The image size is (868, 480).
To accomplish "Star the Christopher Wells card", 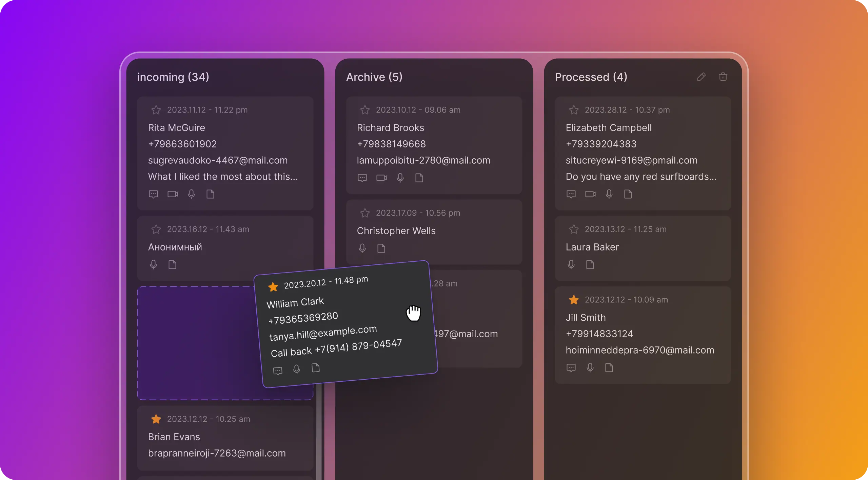I will coord(365,213).
